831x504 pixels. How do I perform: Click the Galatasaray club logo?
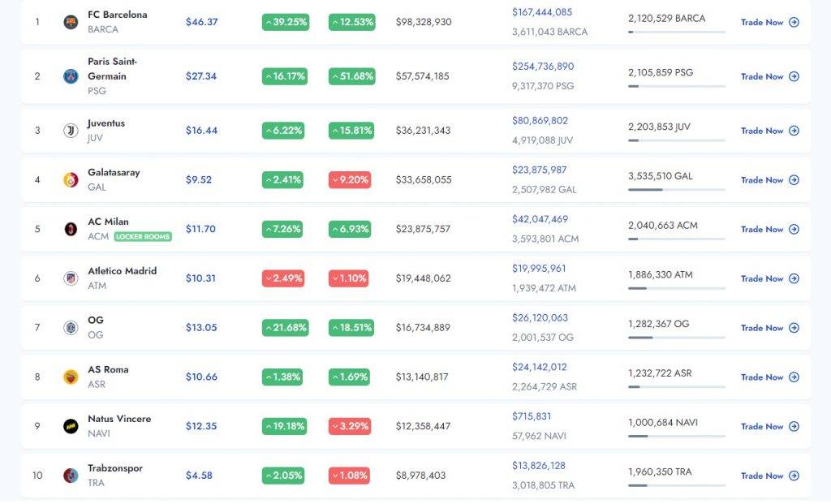tap(71, 180)
